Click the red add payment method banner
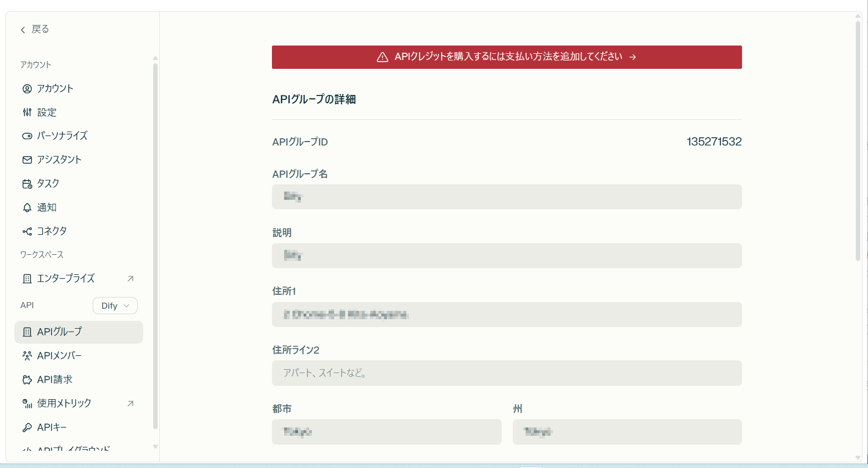868x468 pixels. coord(507,57)
